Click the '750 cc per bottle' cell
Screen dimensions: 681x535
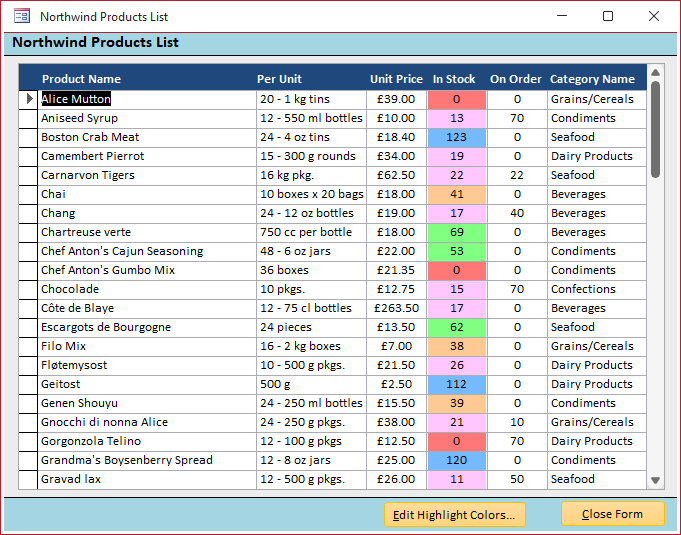click(x=311, y=232)
